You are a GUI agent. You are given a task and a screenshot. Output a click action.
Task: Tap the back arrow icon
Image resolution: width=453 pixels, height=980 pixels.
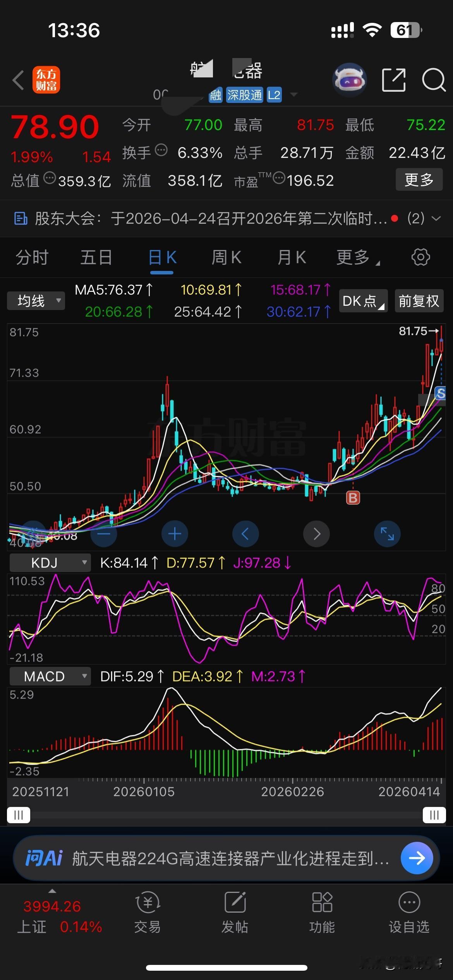point(18,81)
